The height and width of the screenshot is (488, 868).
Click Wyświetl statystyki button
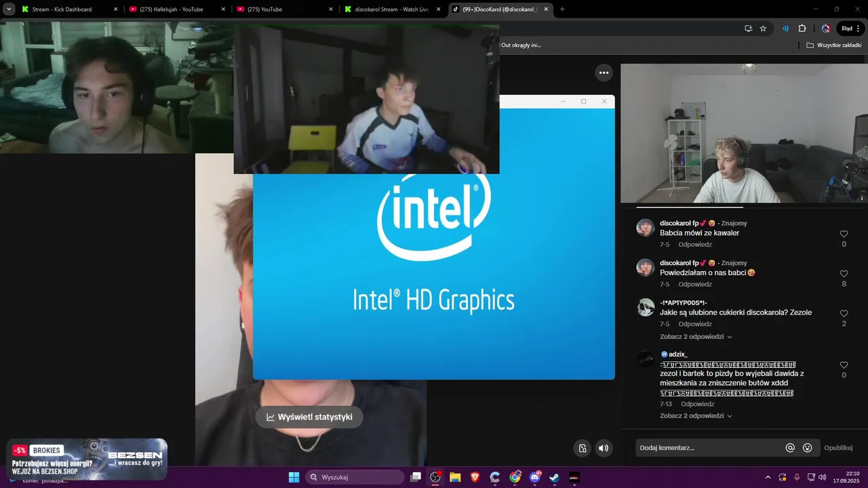[309, 417]
